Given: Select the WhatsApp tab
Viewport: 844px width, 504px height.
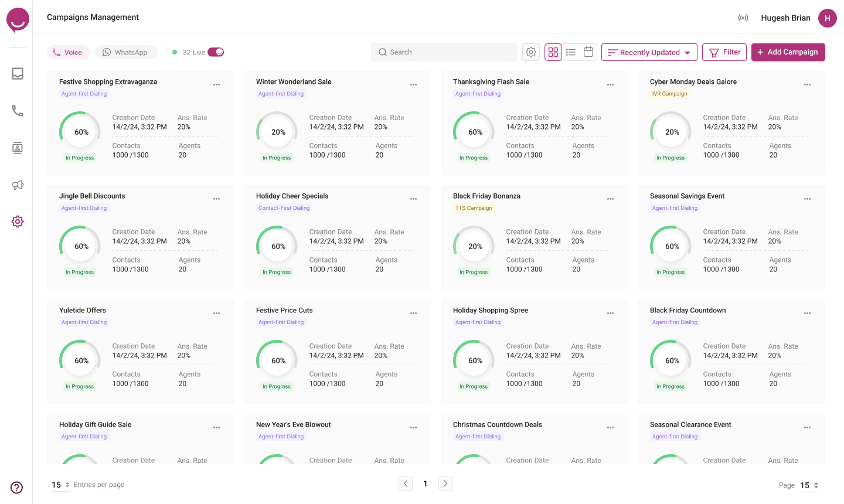Looking at the screenshot, I should click(126, 52).
